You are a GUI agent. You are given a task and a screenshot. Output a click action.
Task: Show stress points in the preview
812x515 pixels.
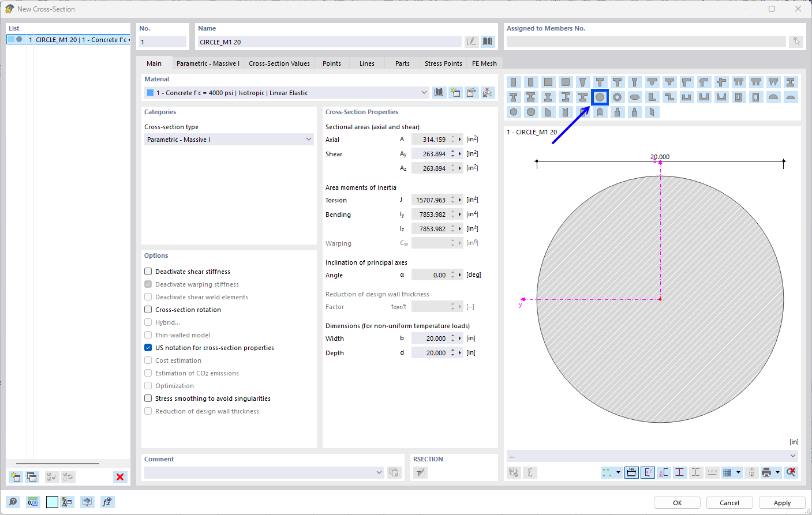[680, 472]
